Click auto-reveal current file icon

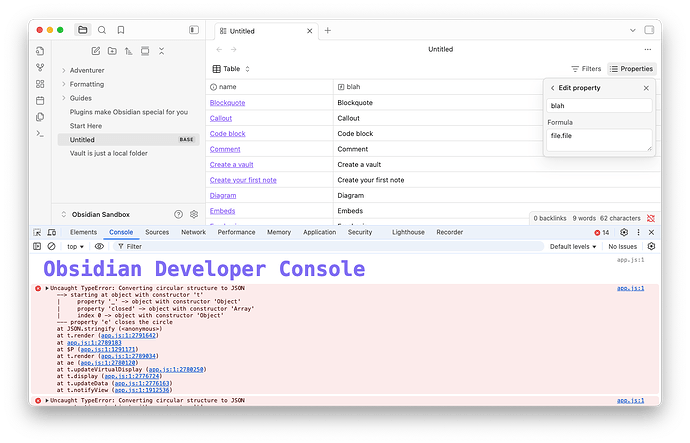point(145,51)
